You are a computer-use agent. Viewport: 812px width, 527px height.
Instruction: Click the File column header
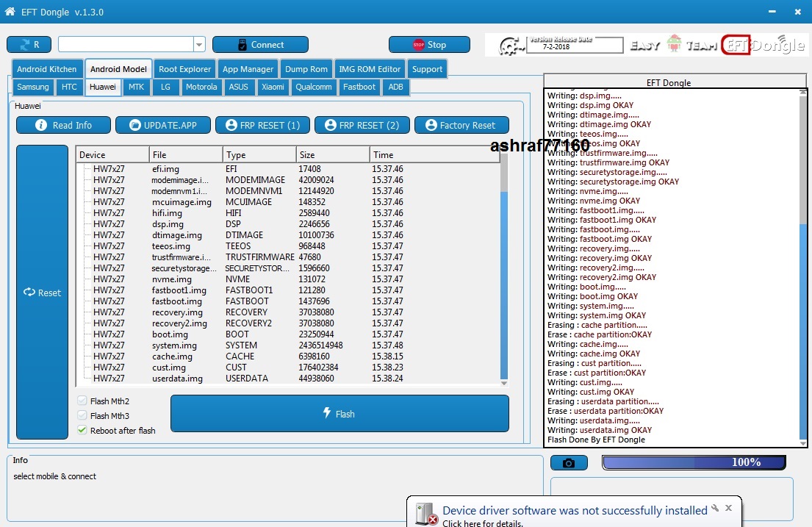[x=186, y=155]
